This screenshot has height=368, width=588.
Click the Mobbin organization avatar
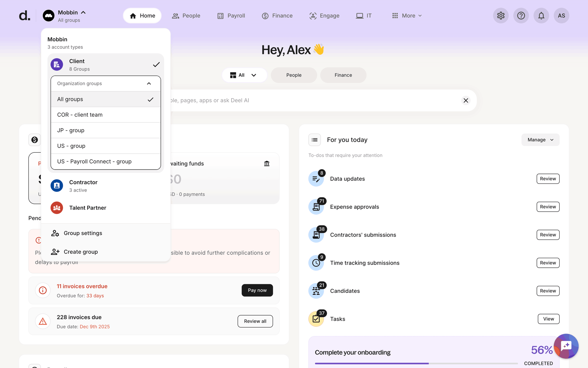click(48, 16)
